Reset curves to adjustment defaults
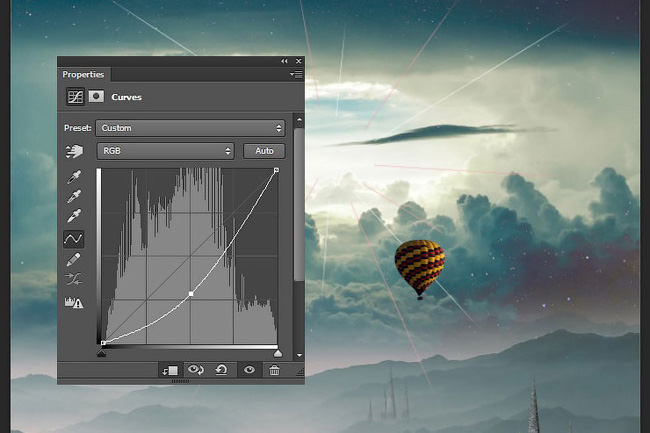 point(221,370)
